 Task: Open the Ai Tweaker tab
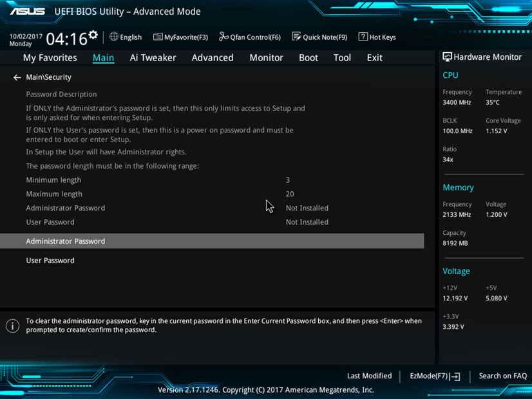point(153,57)
